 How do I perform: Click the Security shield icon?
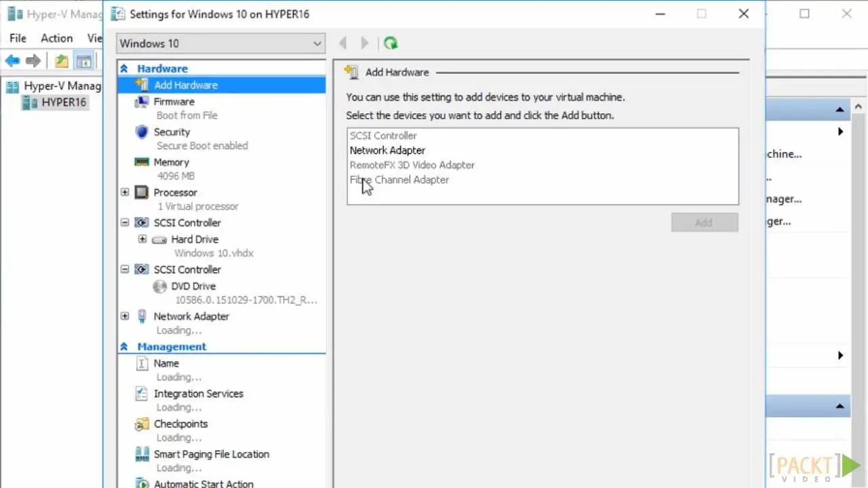[x=142, y=132]
